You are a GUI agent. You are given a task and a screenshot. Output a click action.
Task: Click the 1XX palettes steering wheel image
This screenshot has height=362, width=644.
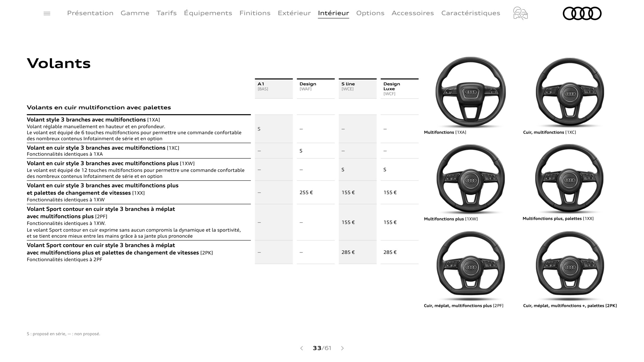569,179
